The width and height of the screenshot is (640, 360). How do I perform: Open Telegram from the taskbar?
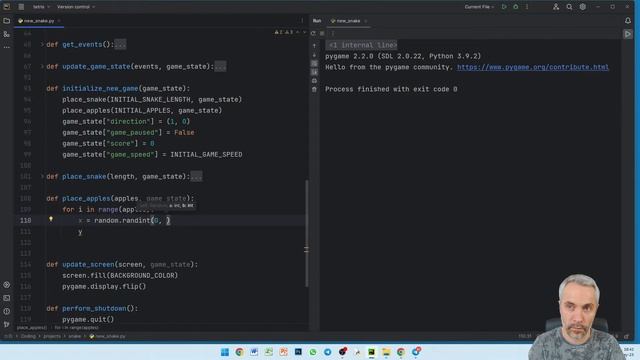(327, 352)
